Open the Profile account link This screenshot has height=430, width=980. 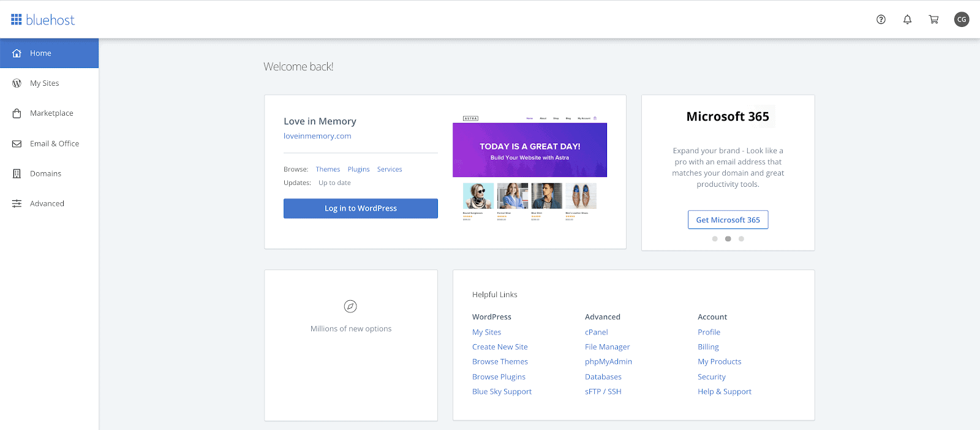(709, 332)
